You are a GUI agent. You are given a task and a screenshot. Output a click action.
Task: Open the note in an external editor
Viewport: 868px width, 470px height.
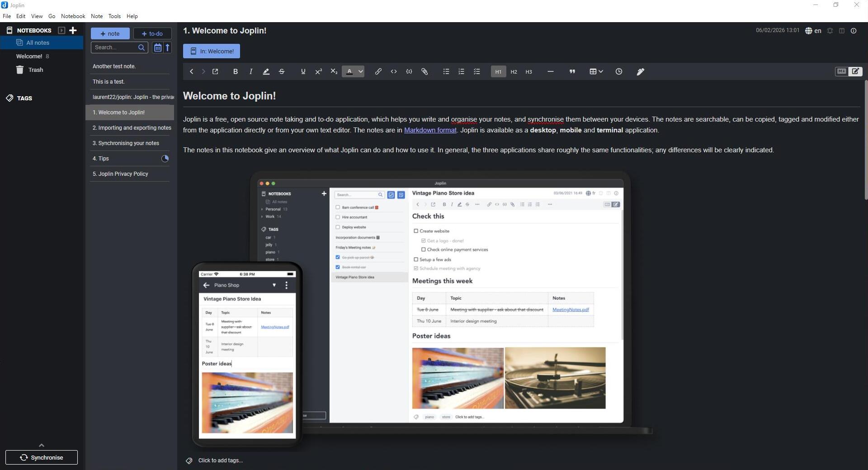(215, 71)
